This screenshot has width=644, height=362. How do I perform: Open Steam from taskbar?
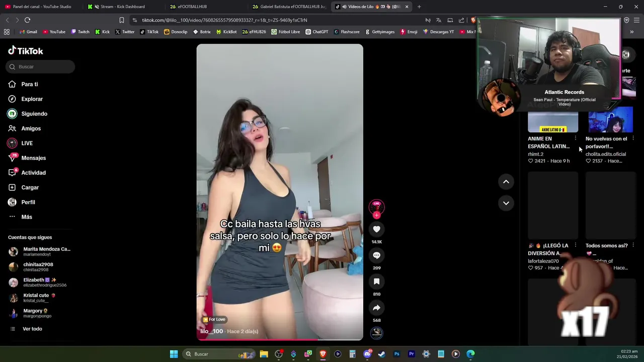pyautogui.click(x=382, y=354)
